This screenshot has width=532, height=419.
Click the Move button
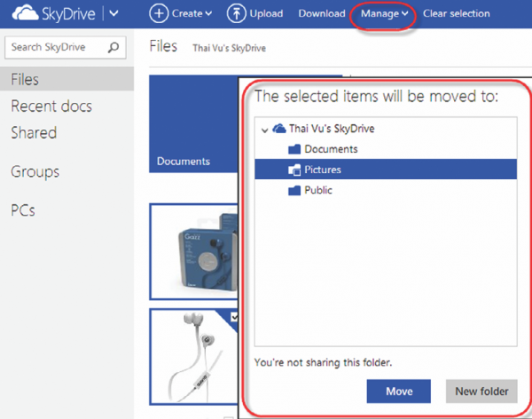pyautogui.click(x=399, y=391)
